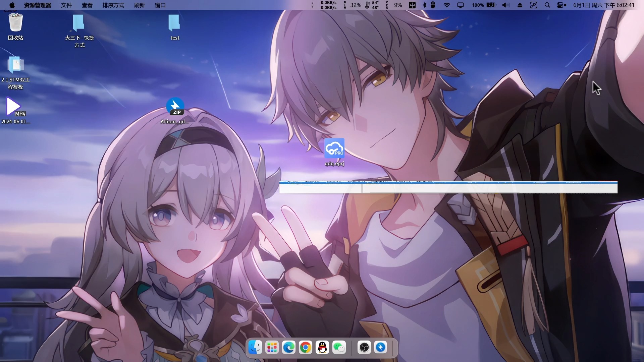The width and height of the screenshot is (644, 362).
Task: Open the 窗口 menu
Action: [160, 5]
